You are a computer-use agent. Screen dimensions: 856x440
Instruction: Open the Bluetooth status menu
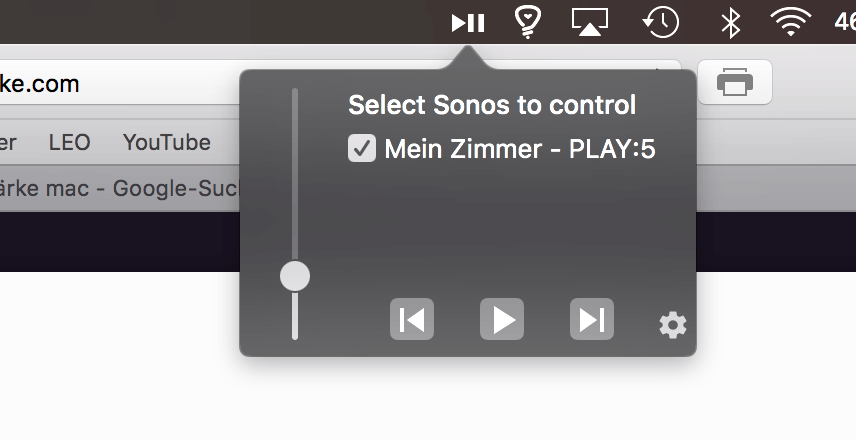point(730,23)
